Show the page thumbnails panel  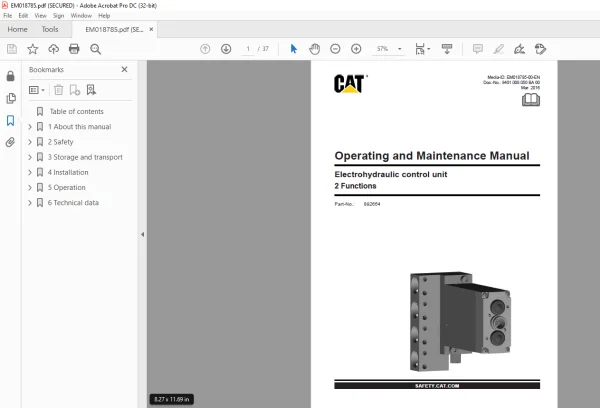pyautogui.click(x=11, y=98)
